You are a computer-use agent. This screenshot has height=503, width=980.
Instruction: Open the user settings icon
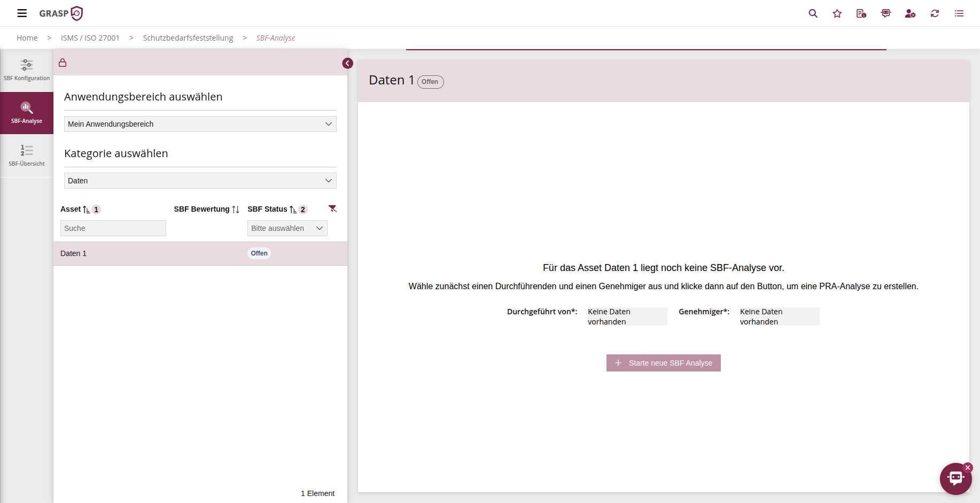coord(910,13)
